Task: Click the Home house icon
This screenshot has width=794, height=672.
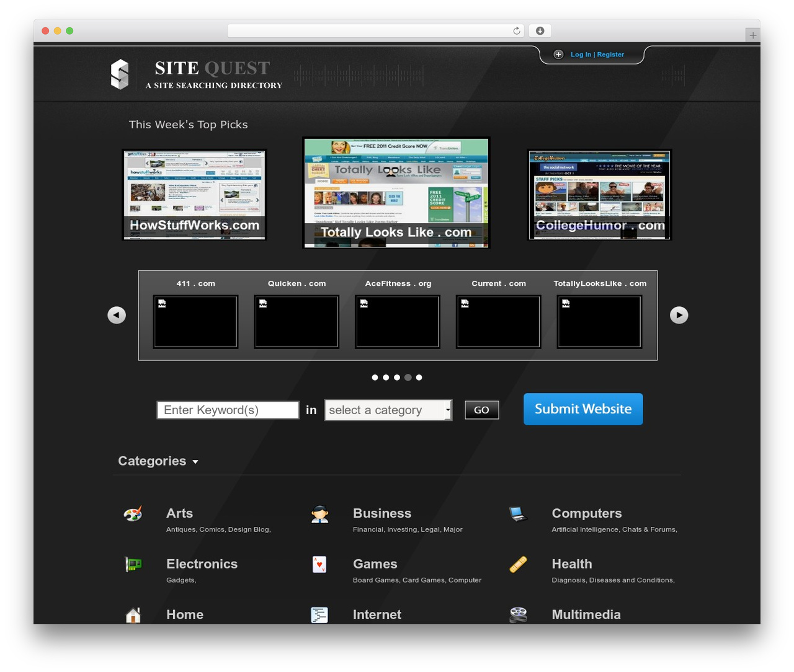Action: tap(133, 615)
